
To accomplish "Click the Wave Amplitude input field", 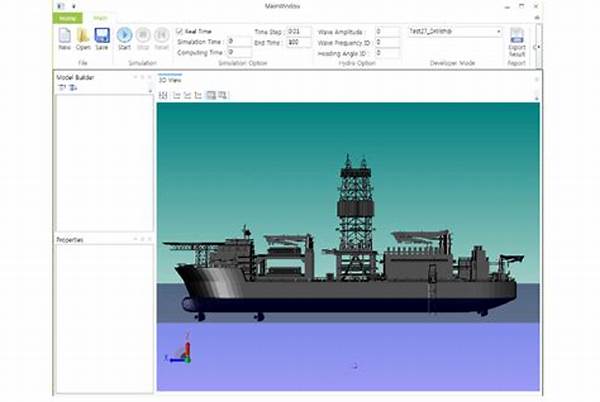I will tap(387, 32).
